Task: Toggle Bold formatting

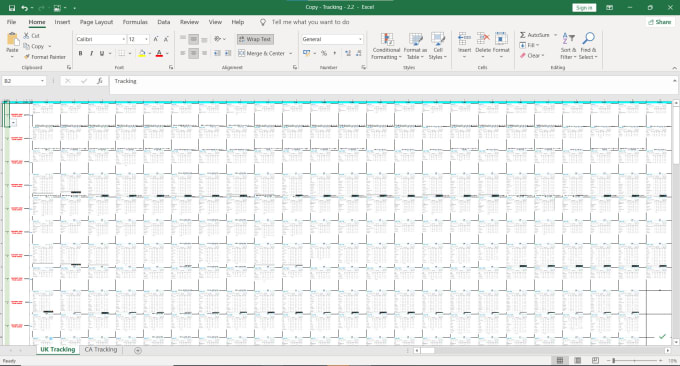Action: coord(80,53)
